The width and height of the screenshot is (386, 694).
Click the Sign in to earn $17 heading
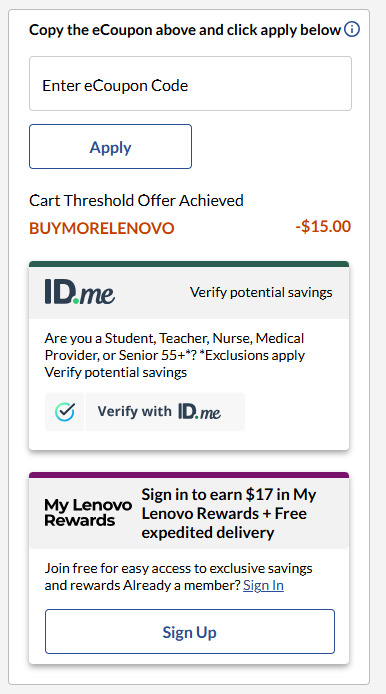pos(229,513)
